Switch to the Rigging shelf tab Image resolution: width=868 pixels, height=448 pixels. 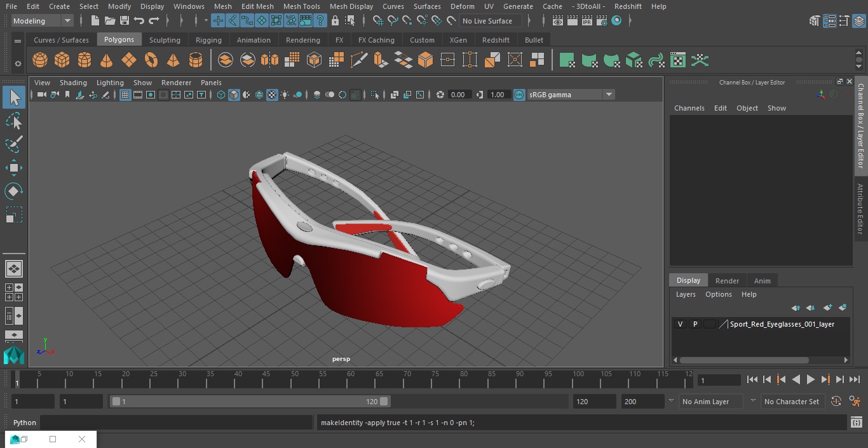[208, 39]
